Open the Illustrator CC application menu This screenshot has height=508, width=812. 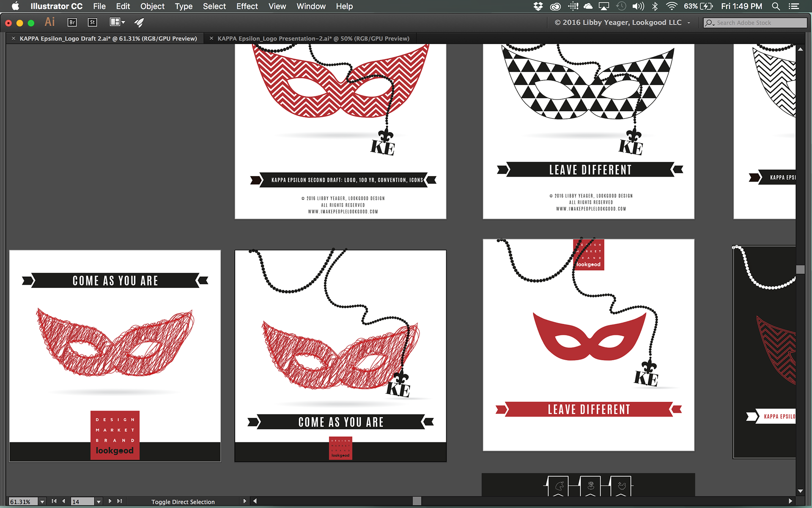[56, 6]
